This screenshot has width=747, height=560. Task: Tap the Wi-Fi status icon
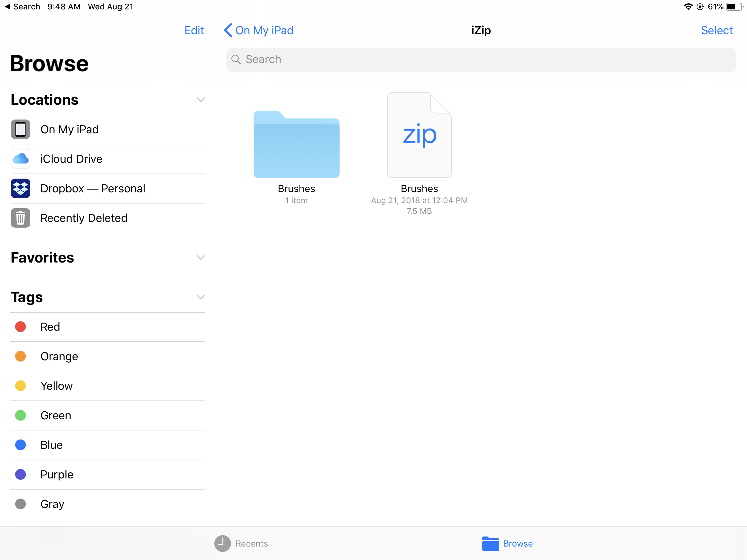[688, 6]
